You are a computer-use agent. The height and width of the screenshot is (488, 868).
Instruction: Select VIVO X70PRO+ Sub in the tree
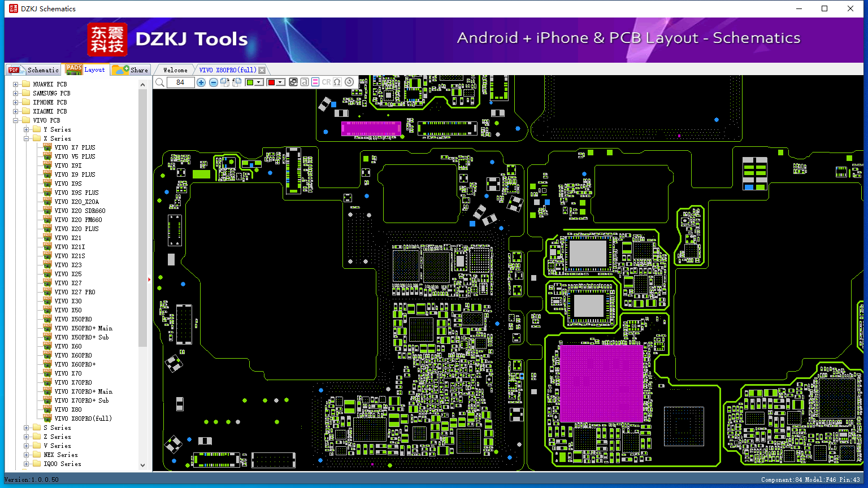[x=81, y=400]
